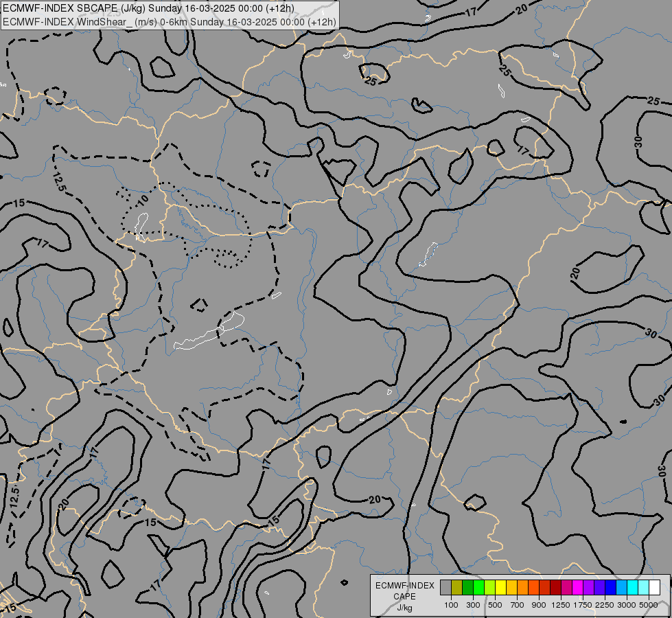Click the legend value 1750
This screenshot has width=672, height=618.
[583, 605]
